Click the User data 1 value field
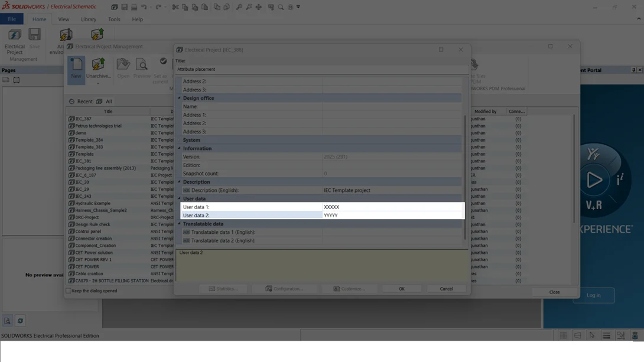 (x=392, y=207)
